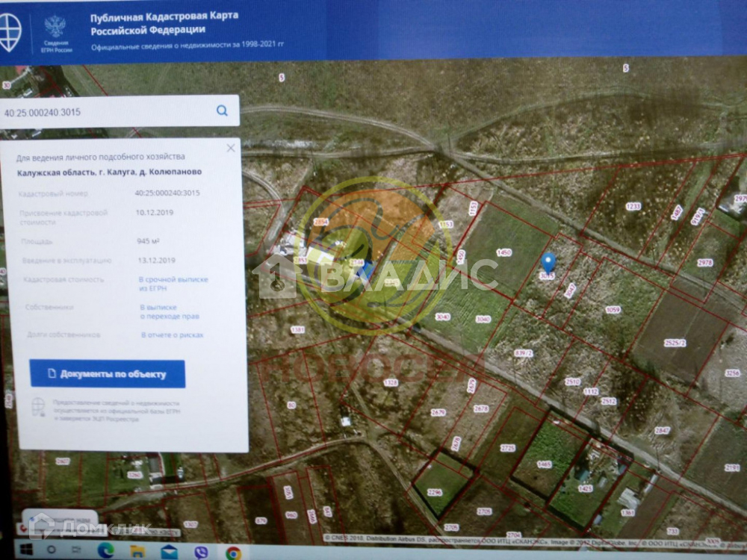Open the Mail app from taskbar
747x560 pixels.
[170, 552]
